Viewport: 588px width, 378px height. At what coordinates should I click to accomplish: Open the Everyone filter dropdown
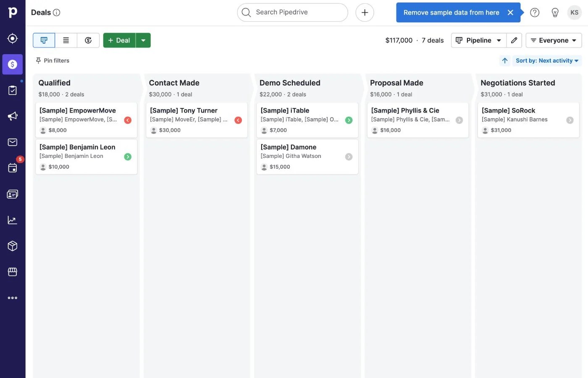tap(554, 40)
